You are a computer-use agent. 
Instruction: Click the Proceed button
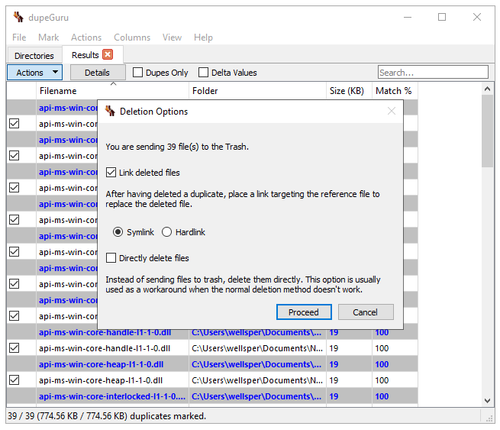[304, 312]
